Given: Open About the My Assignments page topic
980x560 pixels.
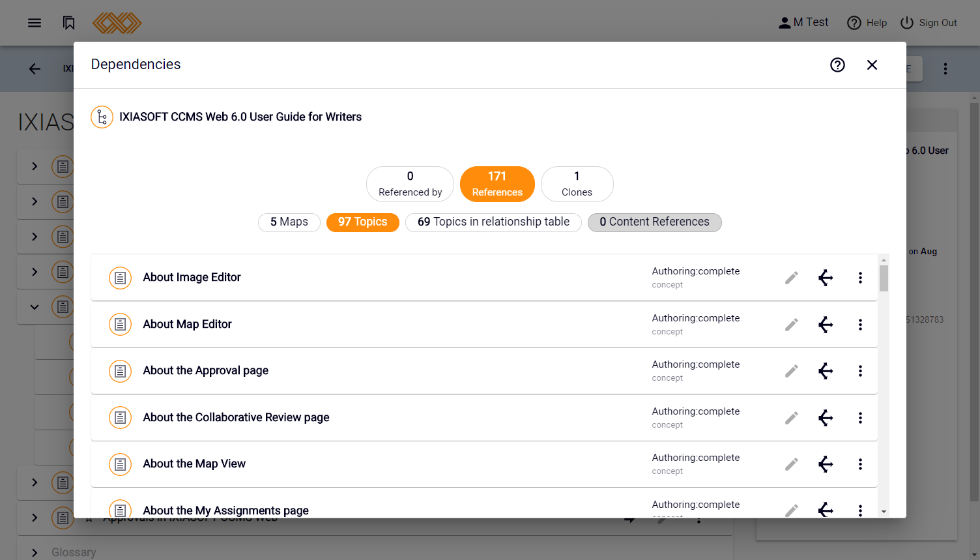Looking at the screenshot, I should [x=225, y=510].
